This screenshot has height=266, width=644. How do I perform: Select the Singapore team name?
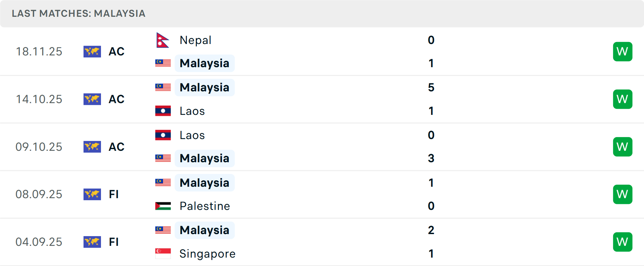pyautogui.click(x=207, y=254)
